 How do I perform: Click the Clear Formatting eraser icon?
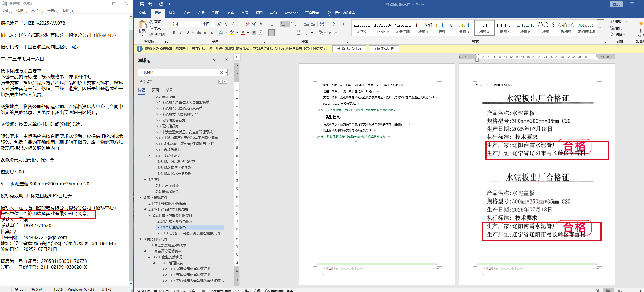pyautogui.click(x=247, y=24)
